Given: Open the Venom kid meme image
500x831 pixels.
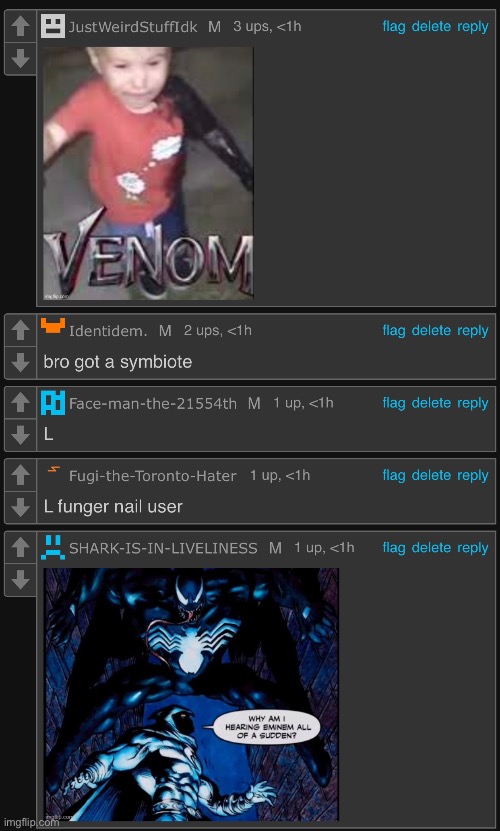Looking at the screenshot, I should [148, 173].
